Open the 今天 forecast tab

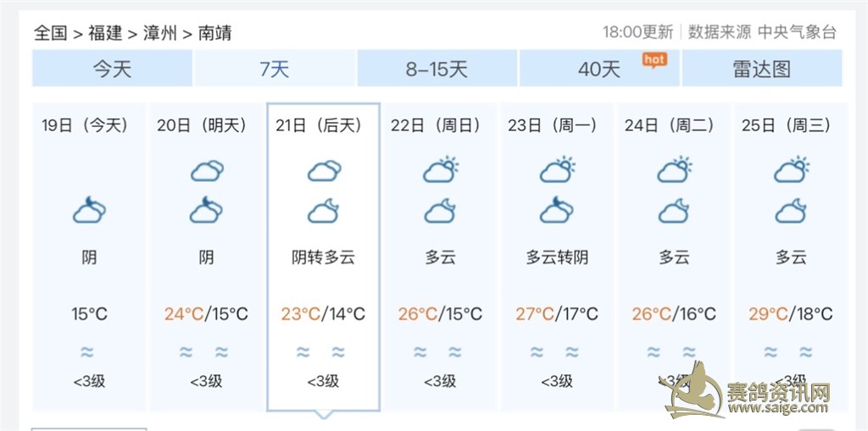click(112, 69)
